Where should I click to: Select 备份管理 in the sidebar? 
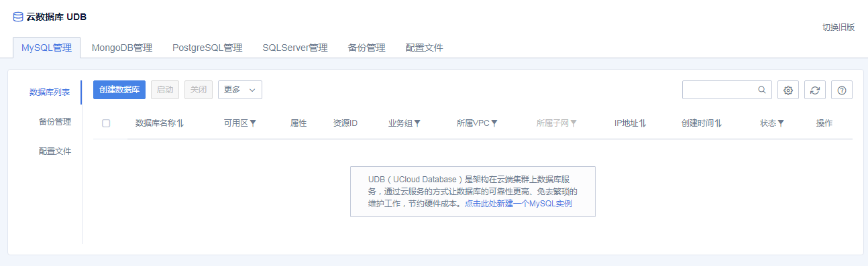[55, 122]
